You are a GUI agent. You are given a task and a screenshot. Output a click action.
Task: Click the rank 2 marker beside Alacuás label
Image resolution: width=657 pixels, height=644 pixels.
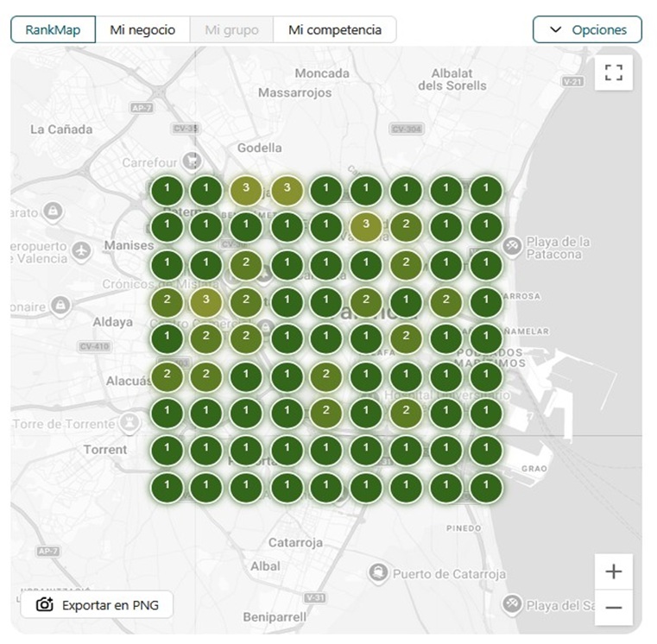167,376
